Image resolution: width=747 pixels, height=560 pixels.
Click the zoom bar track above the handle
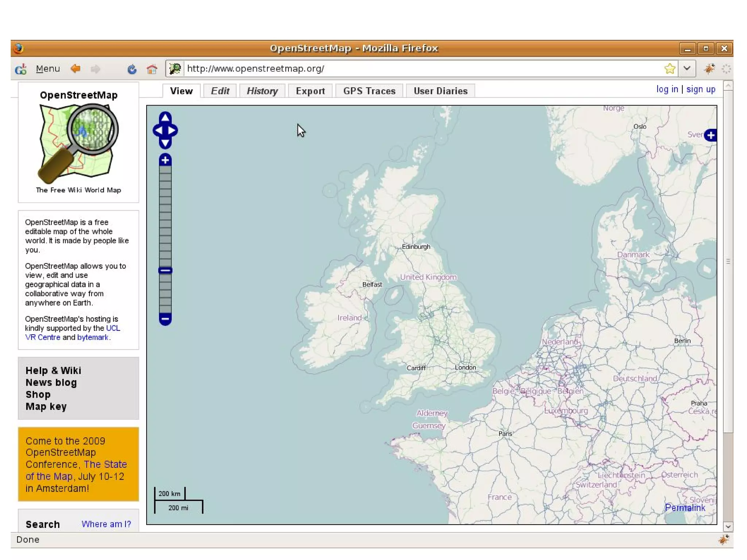click(165, 216)
